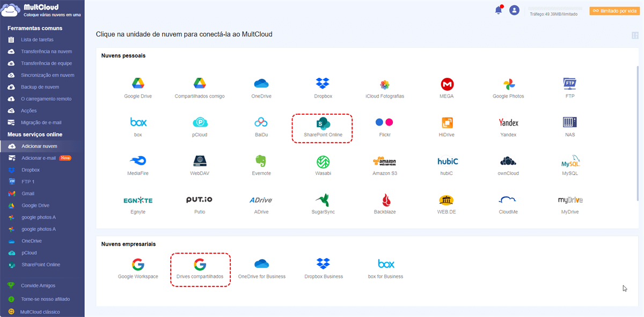This screenshot has width=644, height=317.
Task: Connect ownCloud service
Action: click(508, 165)
